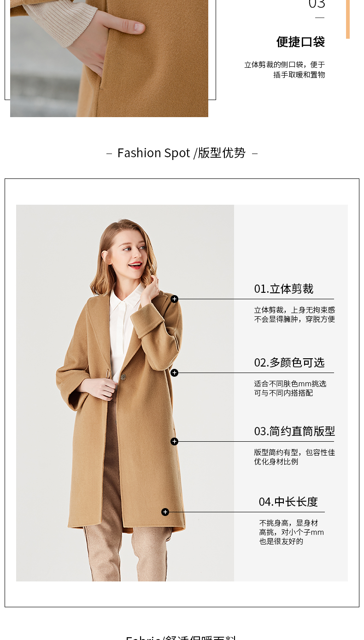This screenshot has width=364, height=640.
Task: Click the coat's front button on model
Action: coord(123,377)
